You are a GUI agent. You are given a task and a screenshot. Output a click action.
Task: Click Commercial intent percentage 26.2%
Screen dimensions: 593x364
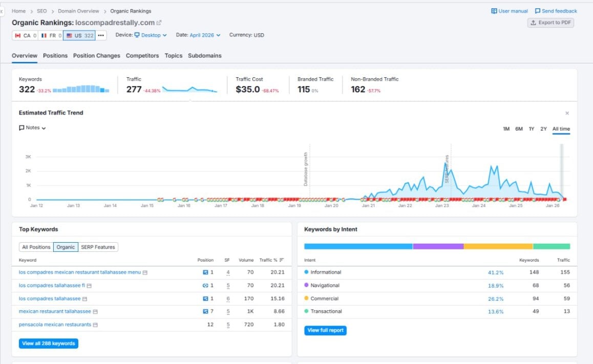[495, 298]
